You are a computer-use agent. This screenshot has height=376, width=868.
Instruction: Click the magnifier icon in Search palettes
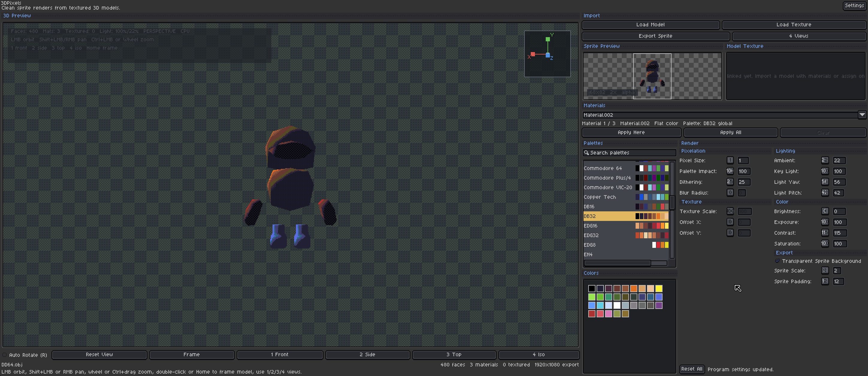[586, 153]
